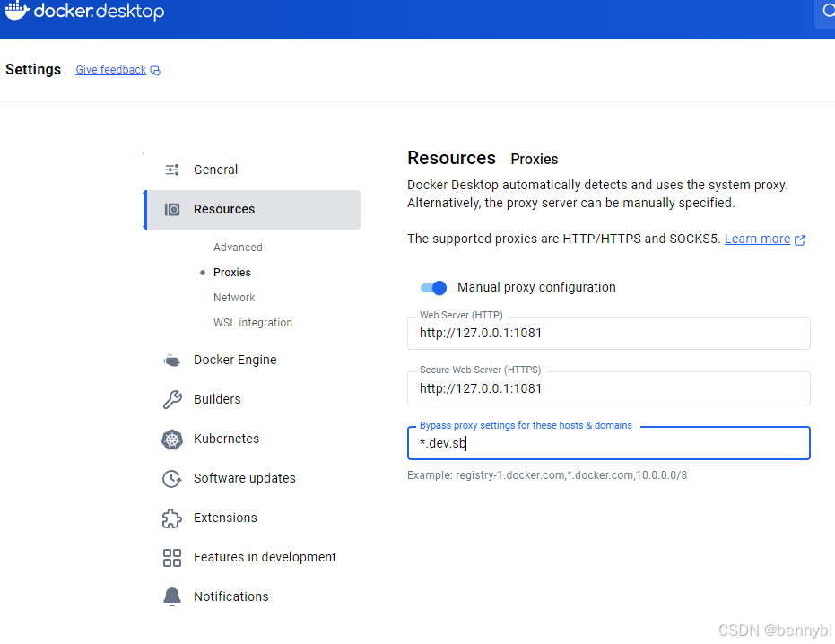Click into the Secure Web Server (HTTPS) field
Screen dimensions: 835x644
tap(609, 389)
